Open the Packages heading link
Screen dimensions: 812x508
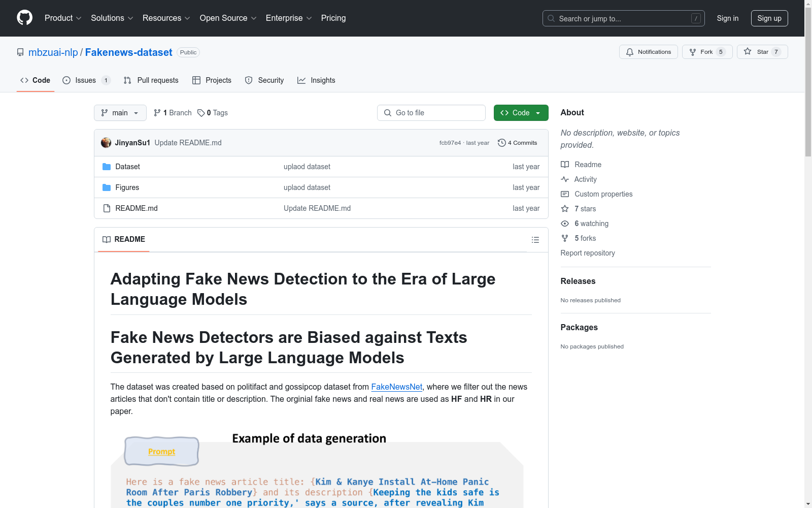point(579,327)
